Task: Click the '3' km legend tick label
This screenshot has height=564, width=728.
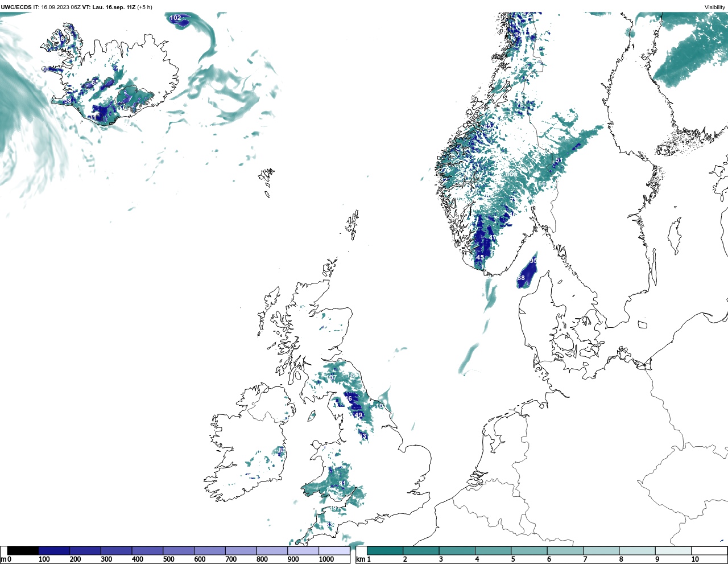Action: pyautogui.click(x=441, y=559)
